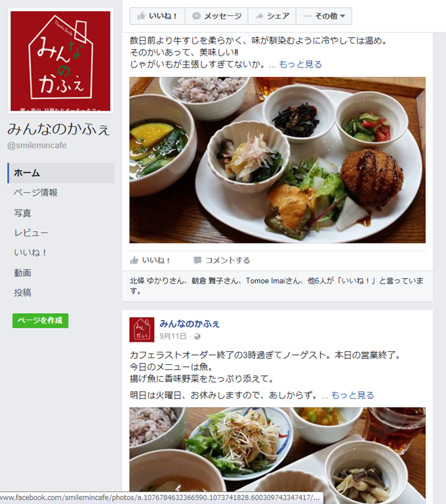Open the croquette lunch plate photo
The height and width of the screenshot is (504, 446).
pyautogui.click(x=277, y=159)
